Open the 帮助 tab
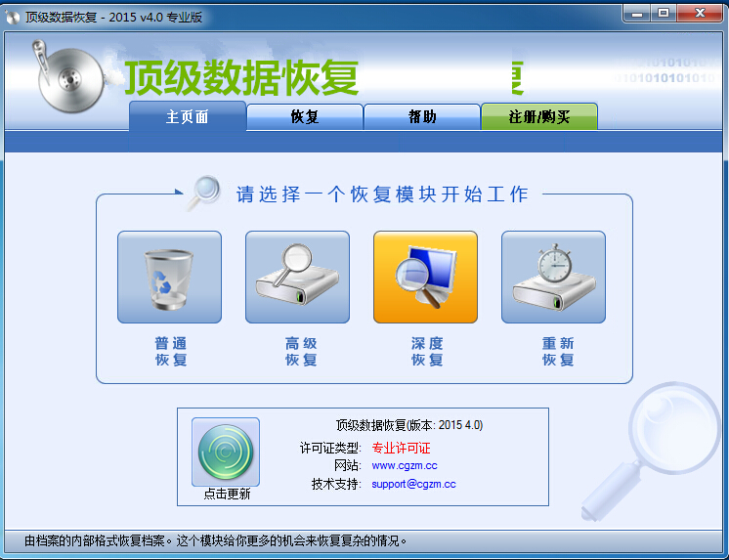This screenshot has height=560, width=729. tap(422, 116)
